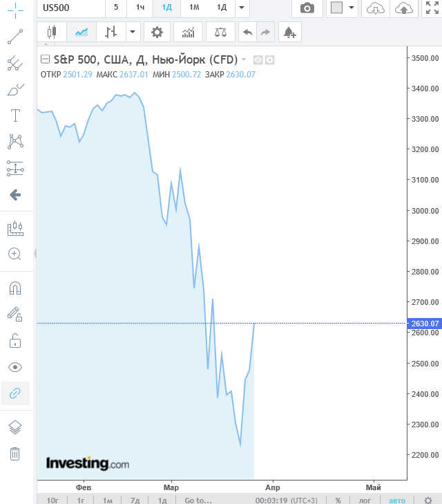Toggle magnet mode
This screenshot has height=504, width=442.
coord(15,288)
